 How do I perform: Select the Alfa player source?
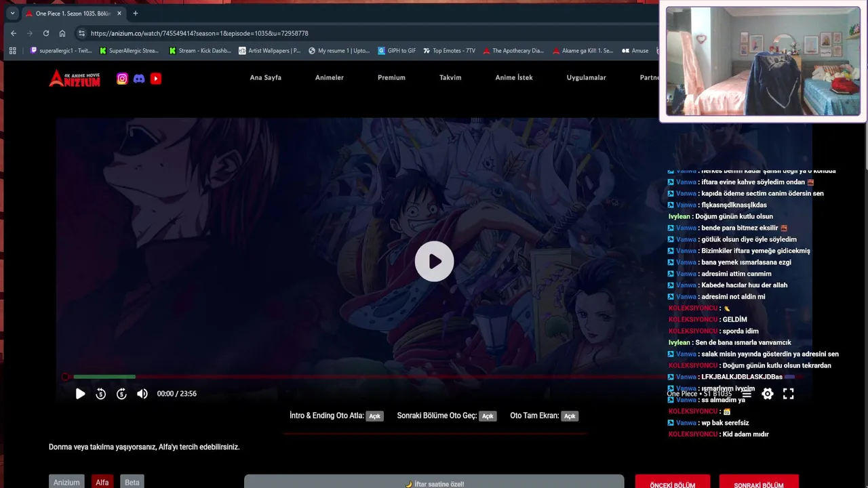click(x=102, y=482)
